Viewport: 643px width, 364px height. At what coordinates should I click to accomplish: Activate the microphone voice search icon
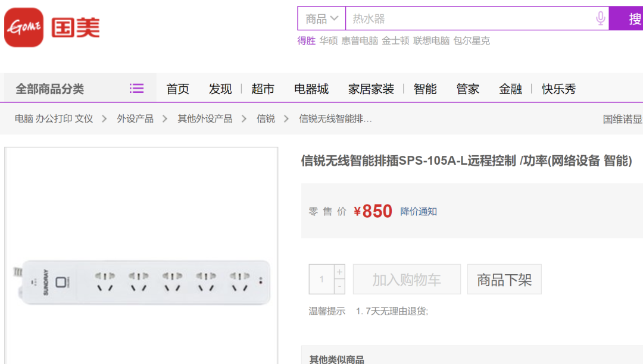coord(600,18)
